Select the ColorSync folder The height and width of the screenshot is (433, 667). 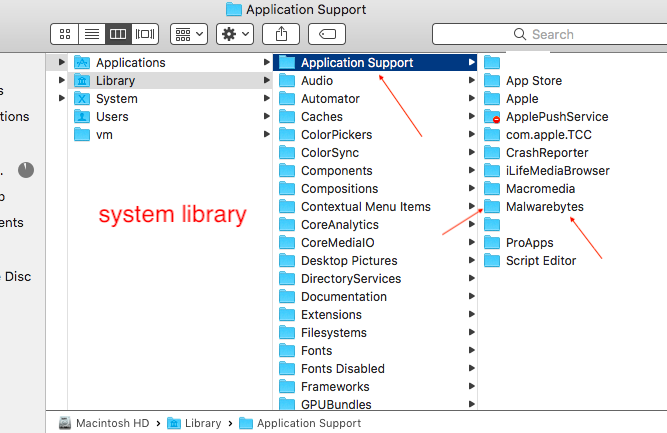coord(375,153)
